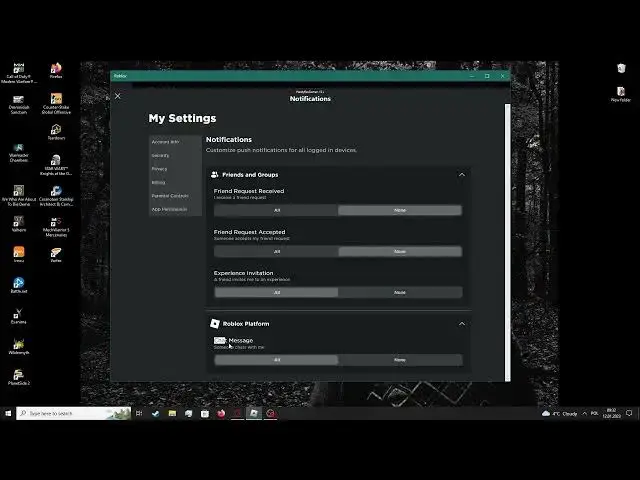Click the Friend Request Received label
Screen dimensions: 640x480
coord(249,191)
